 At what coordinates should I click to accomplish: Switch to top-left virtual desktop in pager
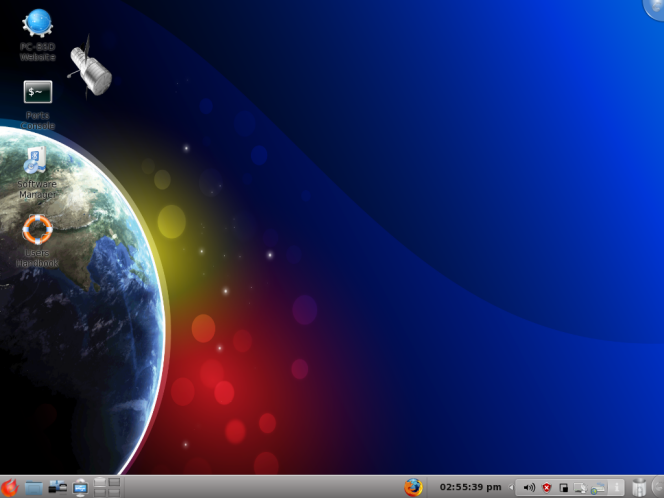pos(100,482)
